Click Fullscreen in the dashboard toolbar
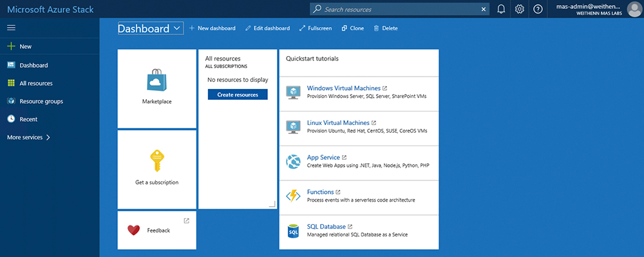Screen dimensions: 644x257 coord(316,28)
